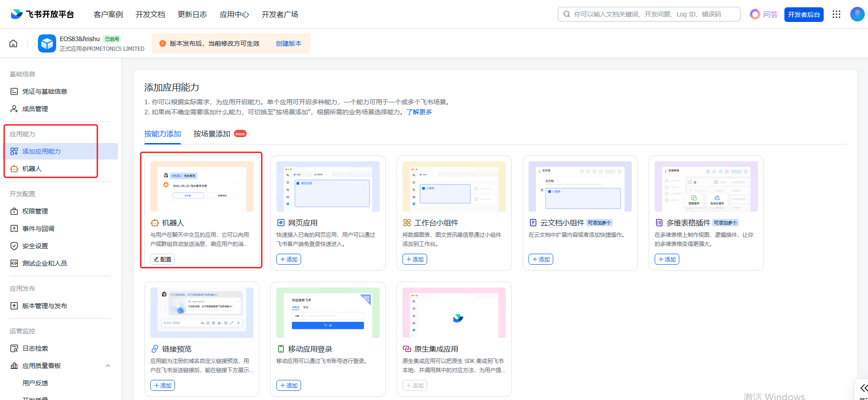
Task: Click the EOS83&feishu app cube icon
Action: (x=47, y=43)
